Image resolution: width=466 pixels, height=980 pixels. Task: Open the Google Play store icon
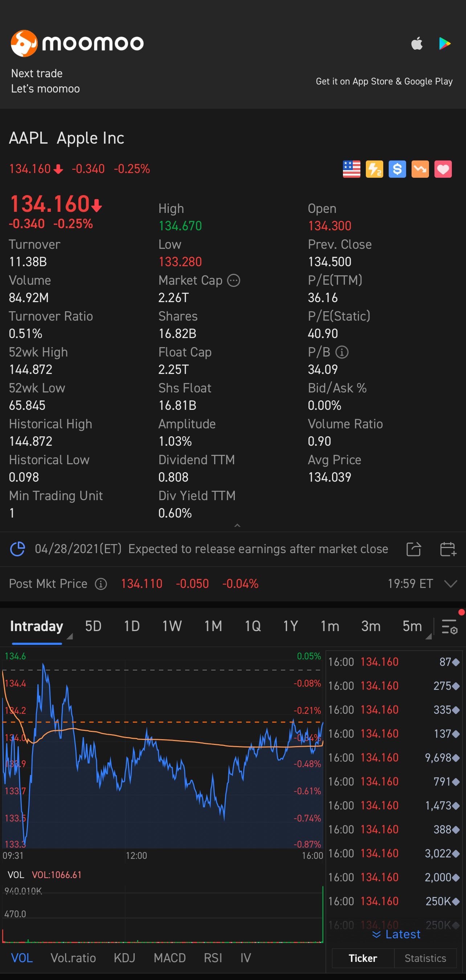[445, 44]
